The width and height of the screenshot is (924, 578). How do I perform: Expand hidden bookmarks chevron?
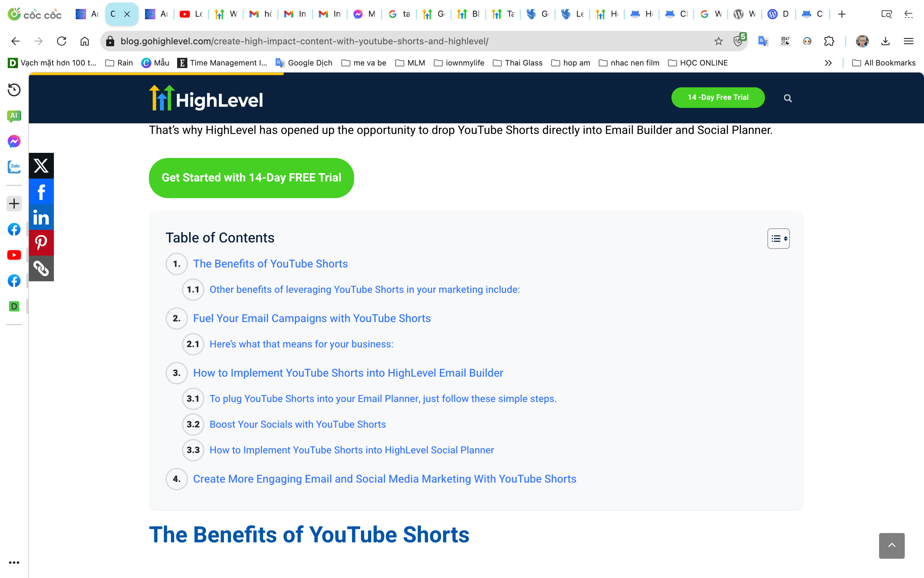point(828,63)
